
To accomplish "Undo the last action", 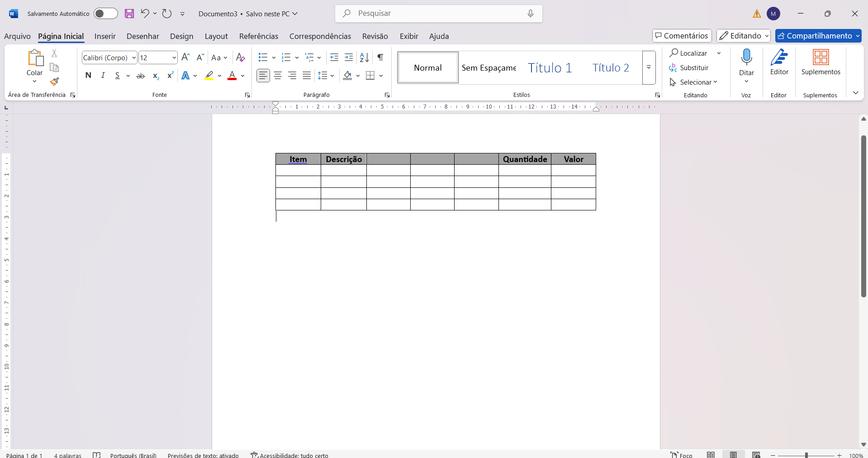I will (145, 14).
